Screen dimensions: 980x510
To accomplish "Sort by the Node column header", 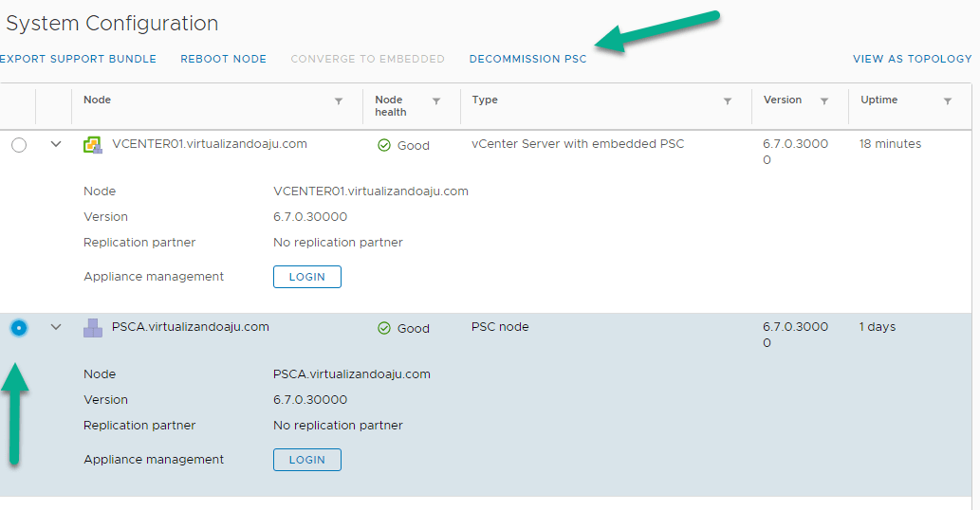I will [x=97, y=100].
